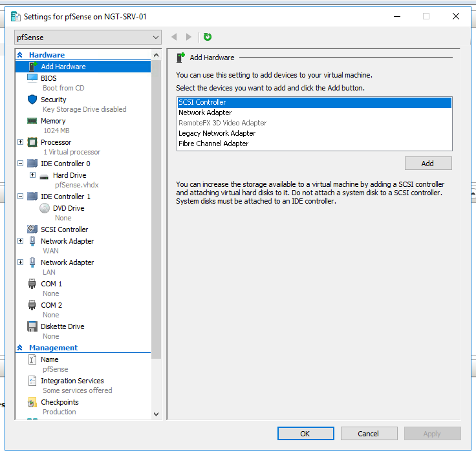This screenshot has width=476, height=457.
Task: Collapse the IDE Controller 0 node
Action: point(21,164)
